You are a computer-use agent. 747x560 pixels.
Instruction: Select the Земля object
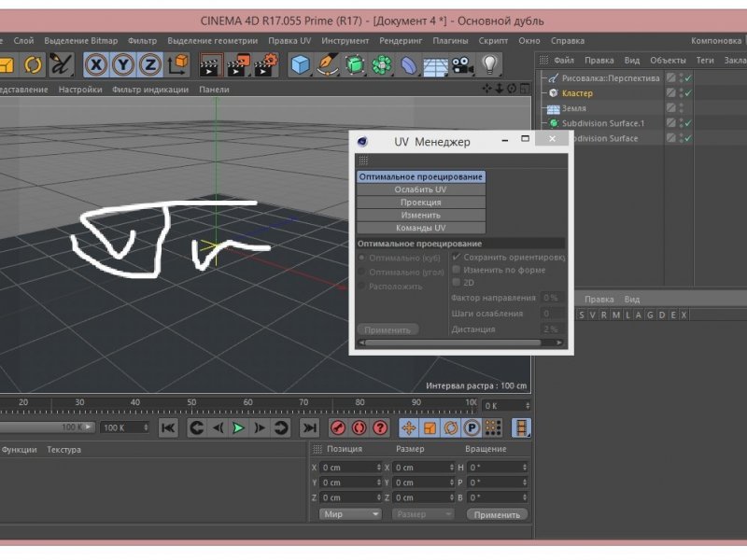click(573, 108)
